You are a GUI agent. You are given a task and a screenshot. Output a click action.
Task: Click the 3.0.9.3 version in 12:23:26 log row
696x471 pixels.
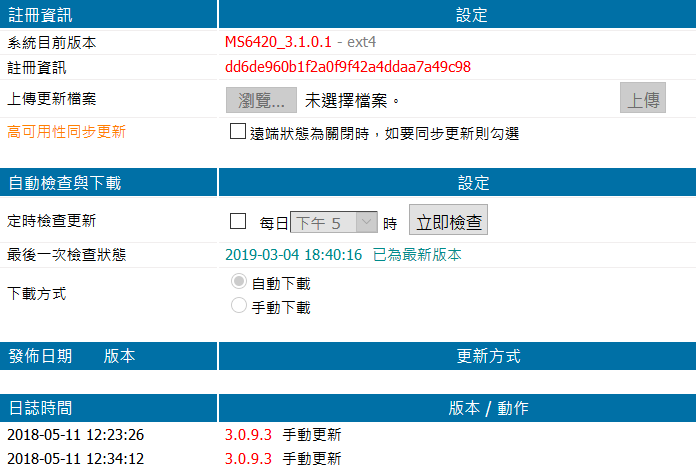point(248,435)
